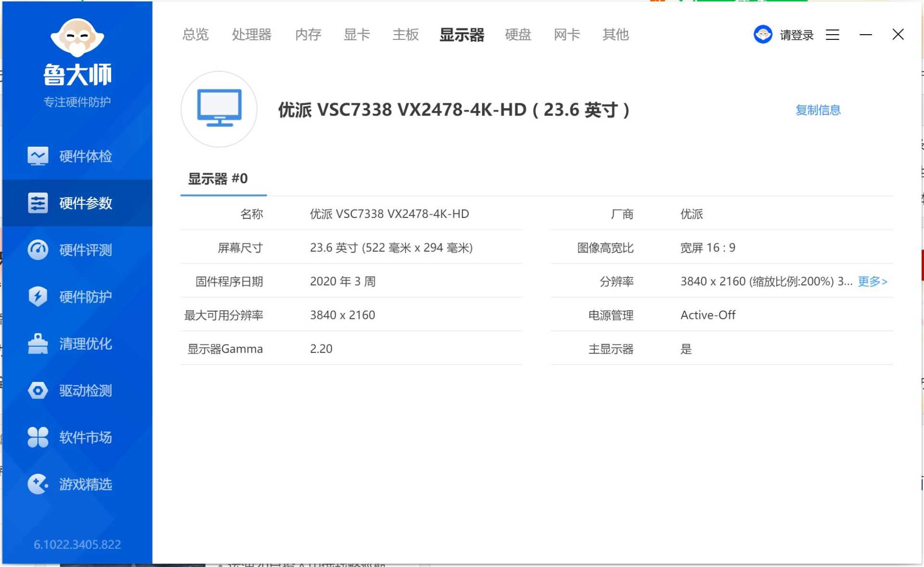
Task: Click the user avatar icon
Action: point(763,34)
